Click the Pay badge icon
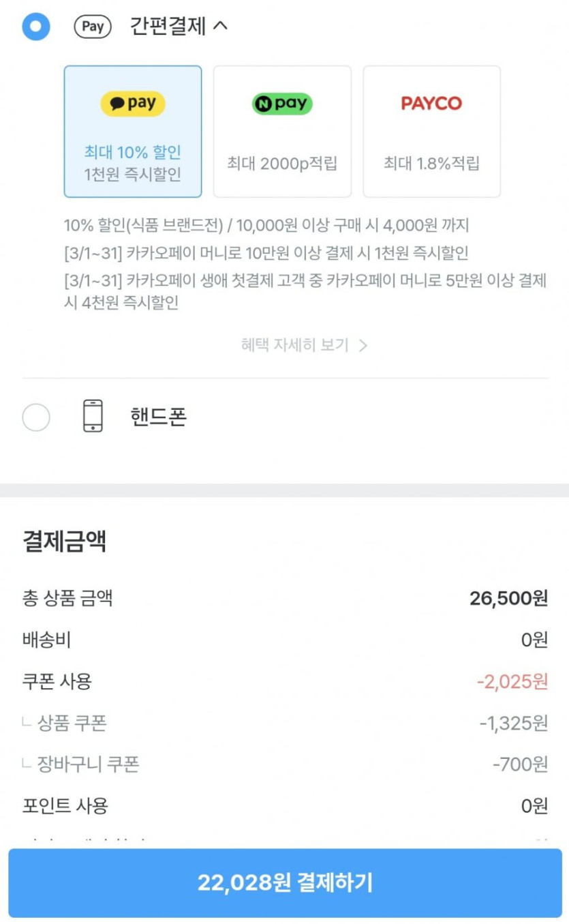 pos(93,27)
